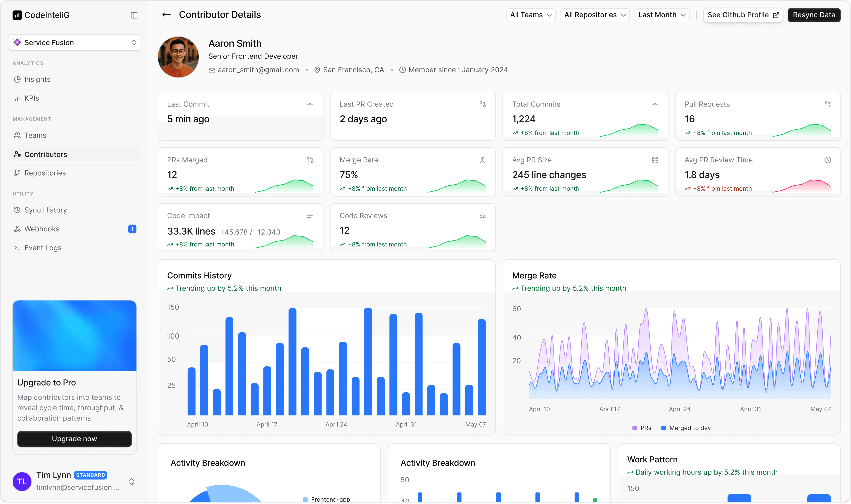Click the Code Impact lines icon

310,216
